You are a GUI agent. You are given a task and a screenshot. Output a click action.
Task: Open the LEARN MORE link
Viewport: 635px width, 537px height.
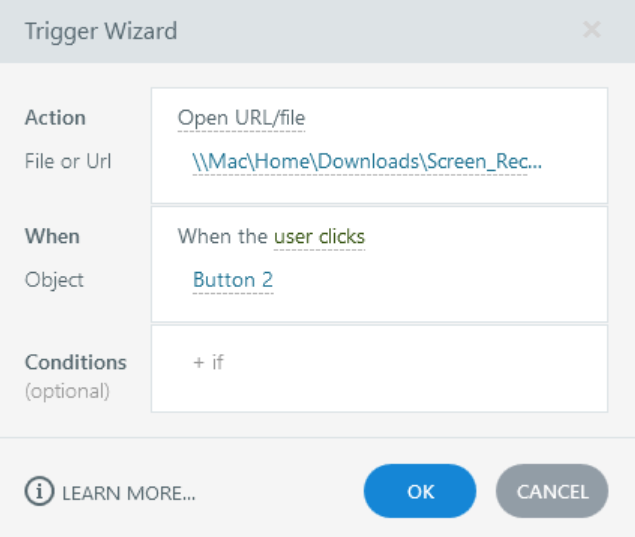click(128, 493)
